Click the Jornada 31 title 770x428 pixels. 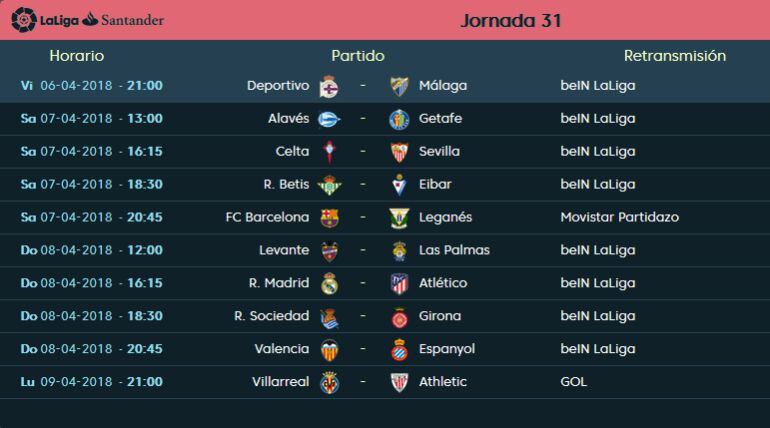pos(511,21)
